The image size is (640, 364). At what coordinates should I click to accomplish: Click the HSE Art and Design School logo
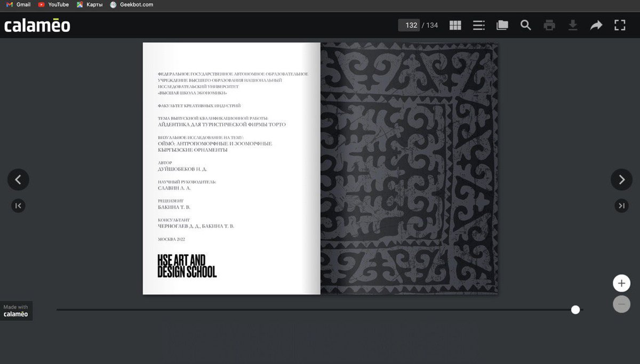point(187,266)
